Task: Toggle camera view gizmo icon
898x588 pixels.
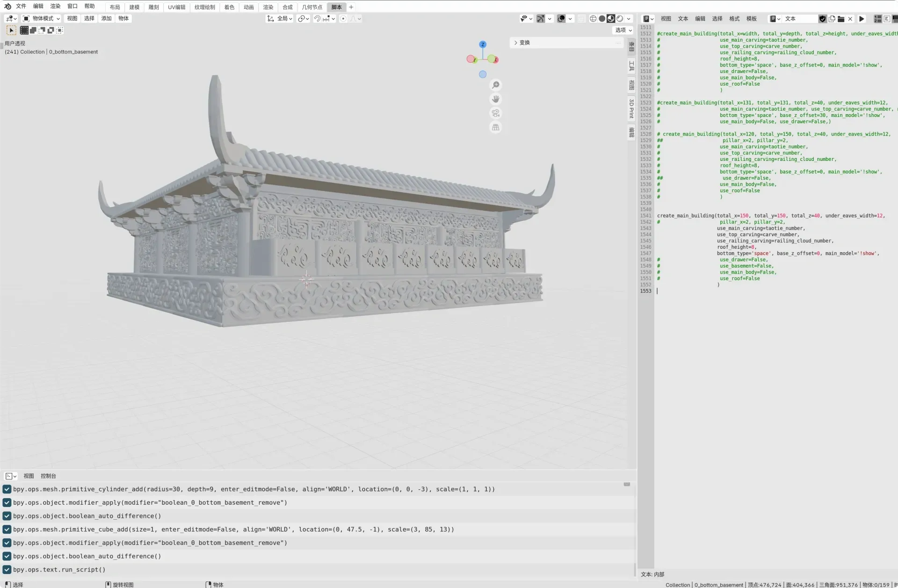Action: (495, 113)
